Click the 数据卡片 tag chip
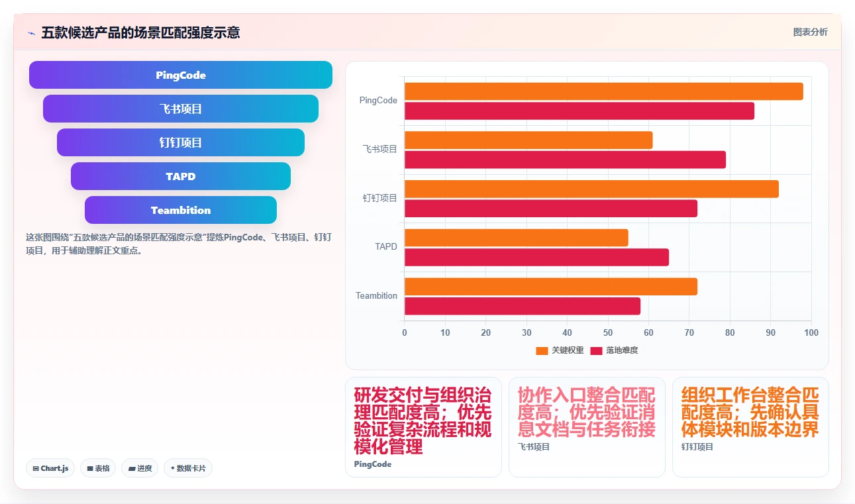The height and width of the screenshot is (504, 855). (x=188, y=468)
